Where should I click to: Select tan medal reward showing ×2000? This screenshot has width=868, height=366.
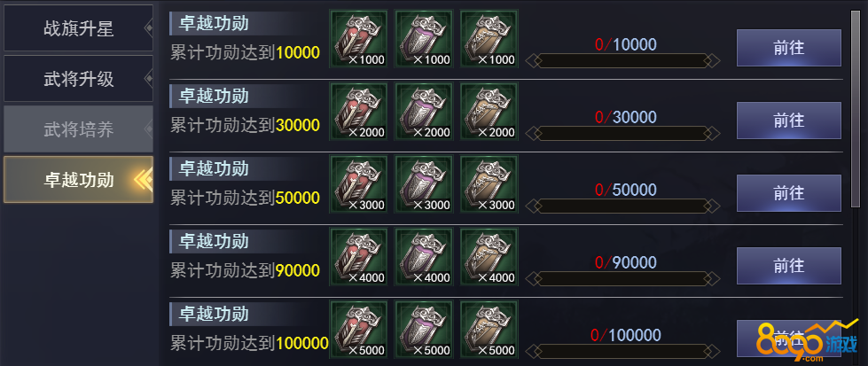pyautogui.click(x=489, y=112)
